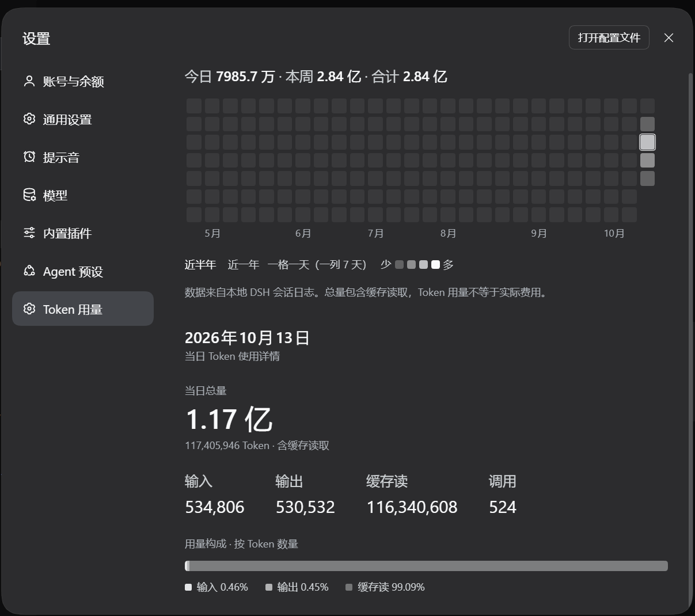This screenshot has height=616, width=695.
Task: Click the 数据来自本地 DSH 会话日志 note
Action: [x=367, y=292]
